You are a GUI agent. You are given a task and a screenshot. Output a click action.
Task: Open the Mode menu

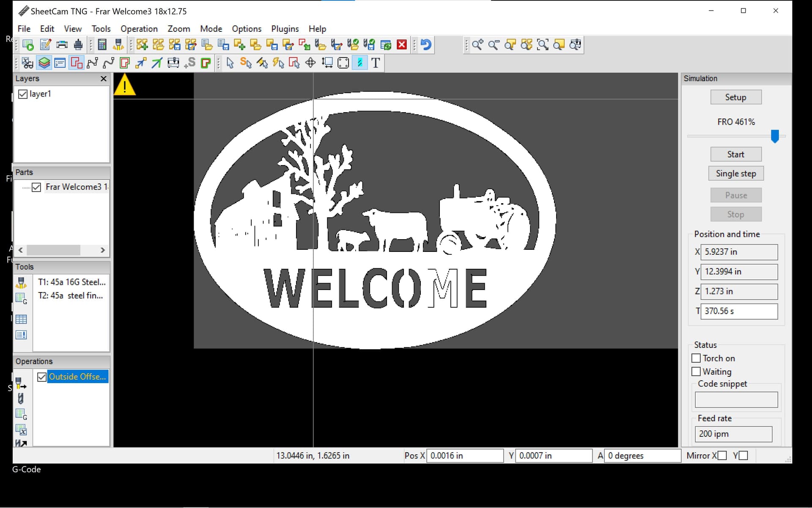[x=211, y=29]
